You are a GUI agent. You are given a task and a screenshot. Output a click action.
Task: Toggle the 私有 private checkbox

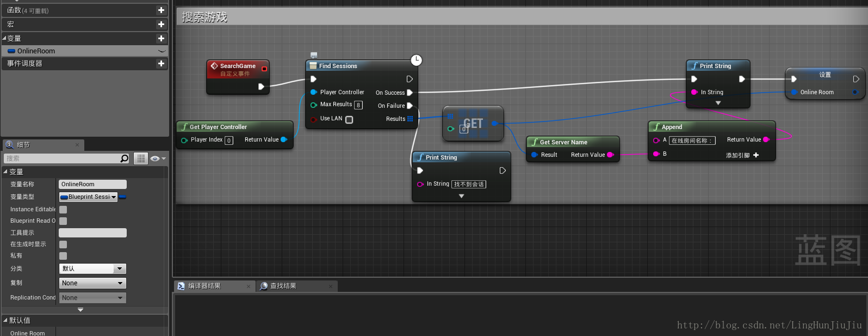pyautogui.click(x=63, y=256)
